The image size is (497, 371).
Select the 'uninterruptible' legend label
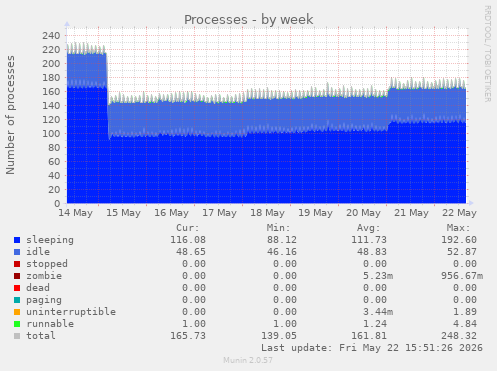pyautogui.click(x=71, y=312)
